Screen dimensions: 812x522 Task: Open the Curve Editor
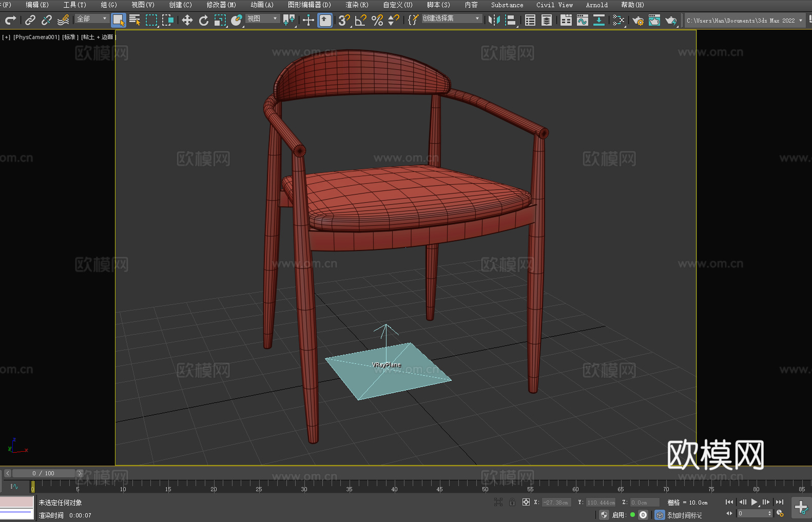(583, 21)
